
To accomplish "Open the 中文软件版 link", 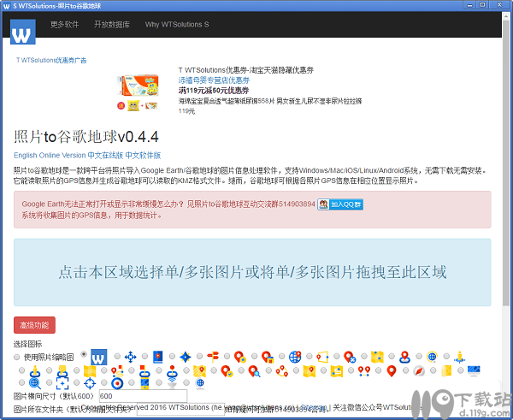I will click(x=143, y=155).
